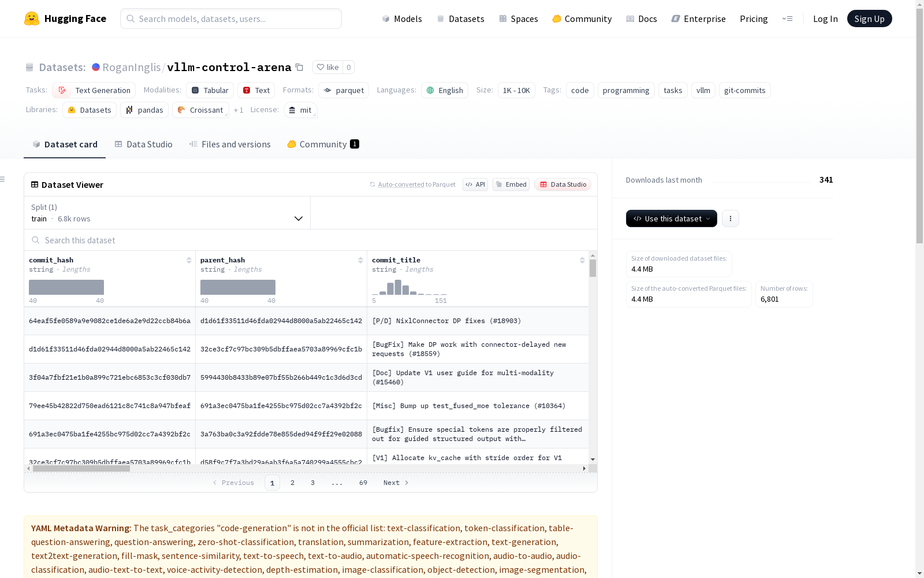Expand the Split train dropdown
This screenshot has height=578, width=924.
tap(167, 213)
